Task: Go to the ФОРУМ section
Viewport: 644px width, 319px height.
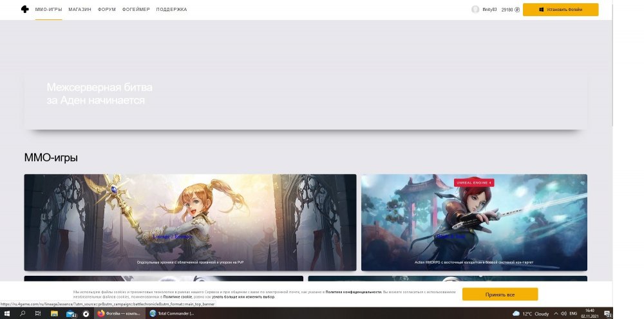Action: 106,10
